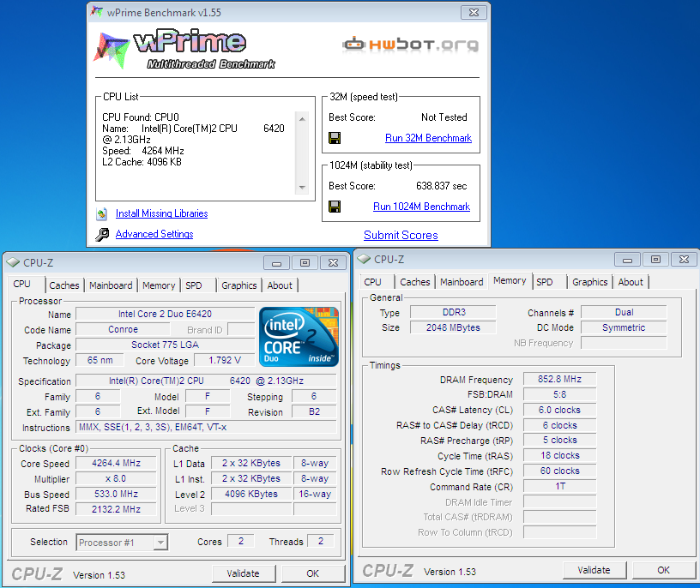Open the About tab in the right CPU-Z window
Screen dimensions: 700x588
(x=631, y=282)
